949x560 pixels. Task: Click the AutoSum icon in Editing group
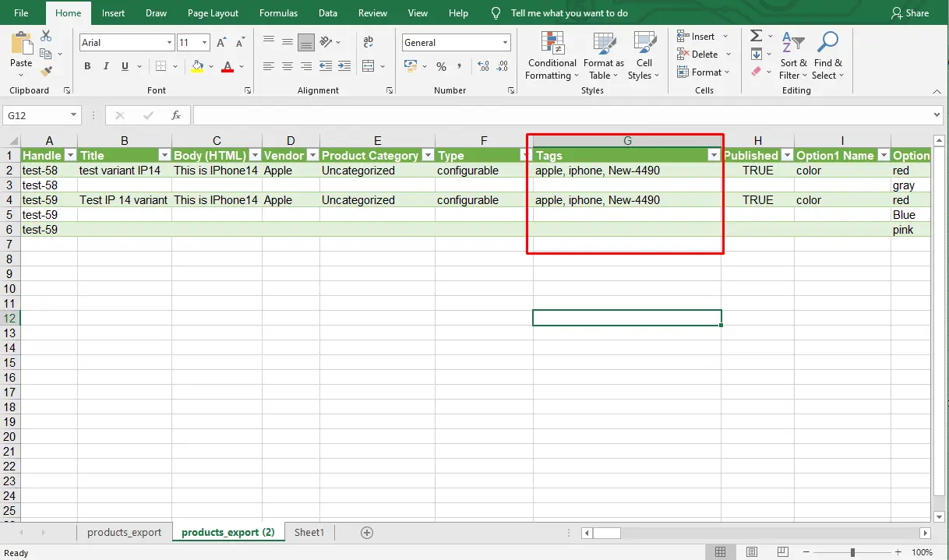[x=754, y=35]
